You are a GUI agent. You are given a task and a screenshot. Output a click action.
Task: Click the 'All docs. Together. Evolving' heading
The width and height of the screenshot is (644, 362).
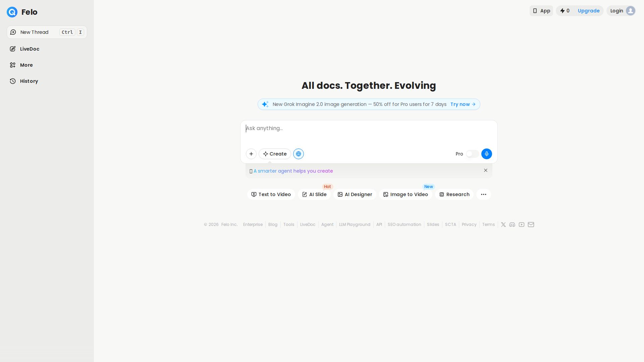tap(369, 85)
